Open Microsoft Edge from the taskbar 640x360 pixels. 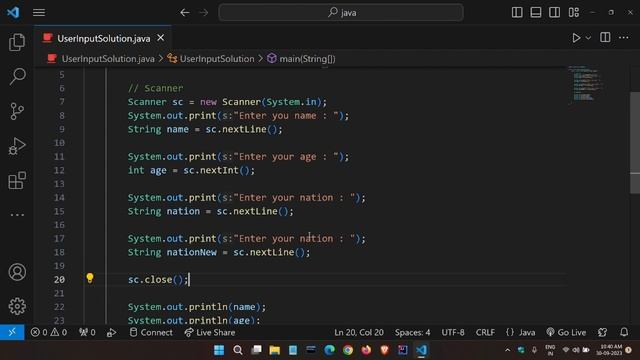pyautogui.click(x=329, y=350)
